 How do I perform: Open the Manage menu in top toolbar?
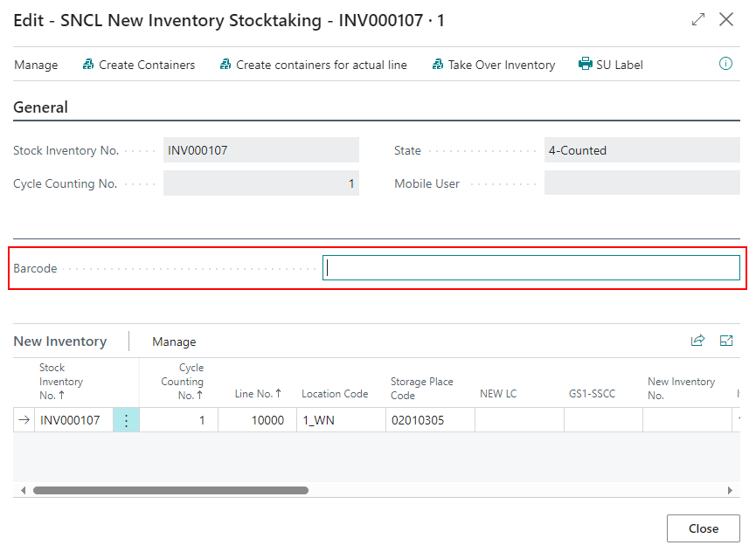(x=36, y=65)
